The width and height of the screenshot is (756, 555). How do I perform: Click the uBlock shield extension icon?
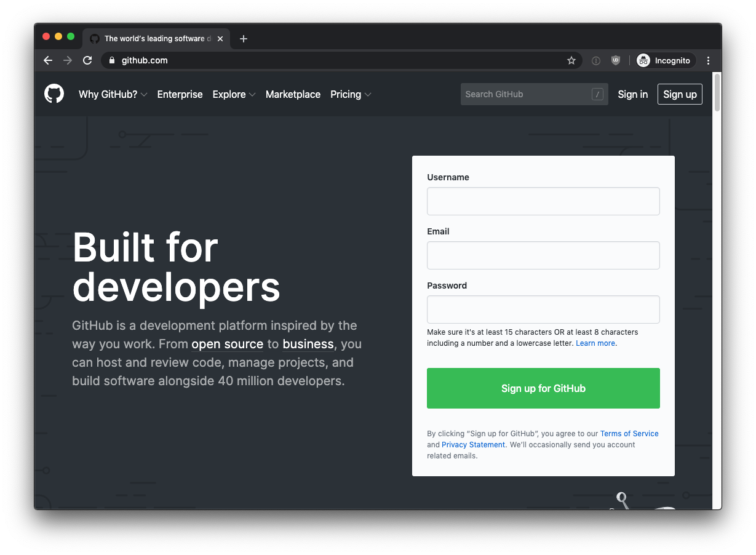(615, 60)
